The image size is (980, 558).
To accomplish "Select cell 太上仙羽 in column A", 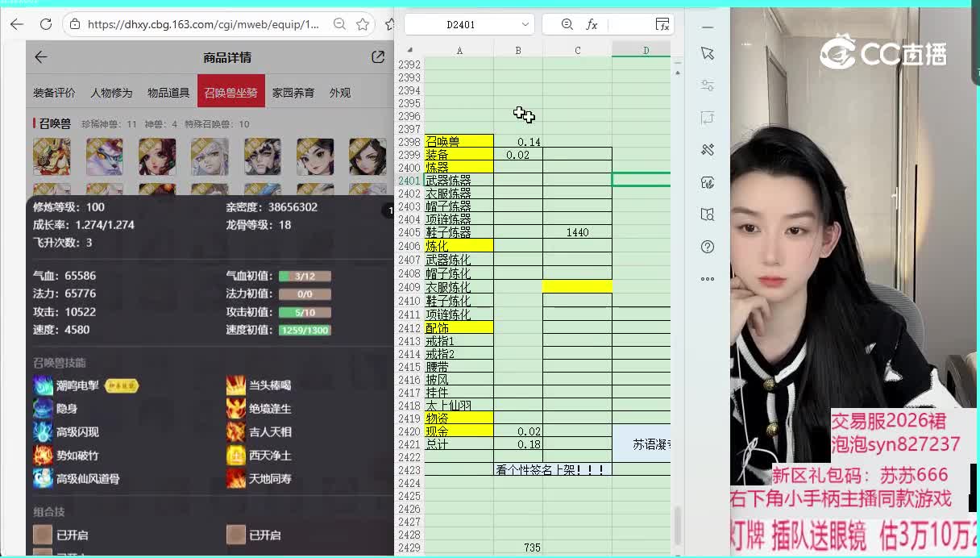I will pos(459,406).
